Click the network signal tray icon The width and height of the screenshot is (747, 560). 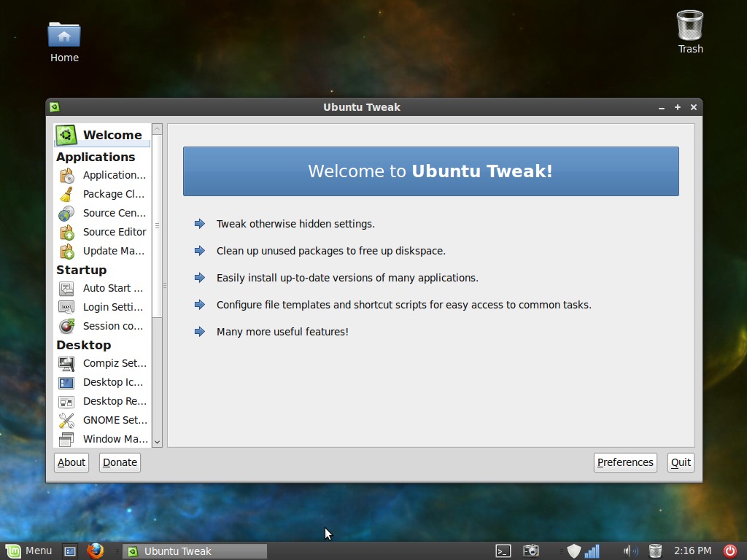592,551
